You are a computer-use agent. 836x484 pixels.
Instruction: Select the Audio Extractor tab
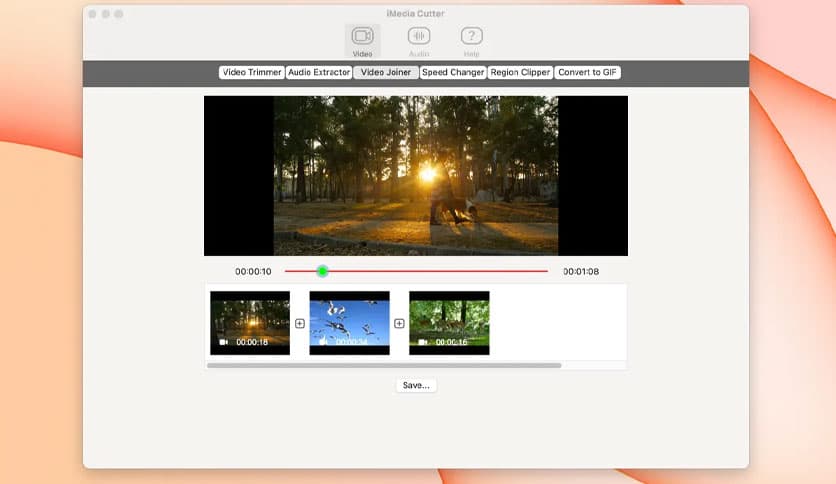[x=319, y=72]
